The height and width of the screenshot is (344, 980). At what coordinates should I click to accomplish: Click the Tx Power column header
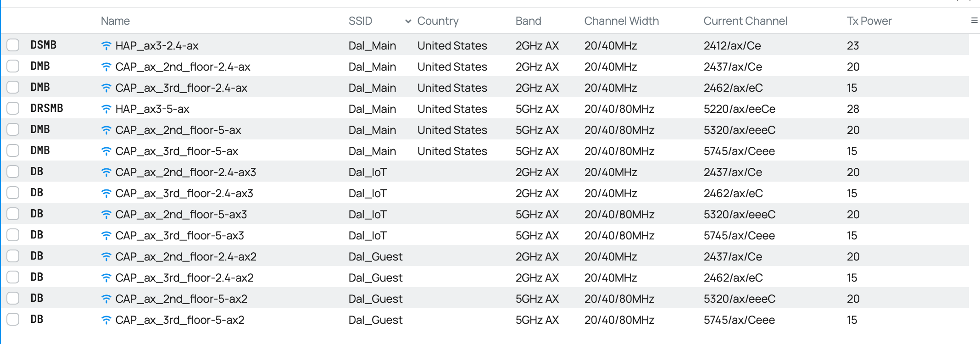click(x=869, y=21)
